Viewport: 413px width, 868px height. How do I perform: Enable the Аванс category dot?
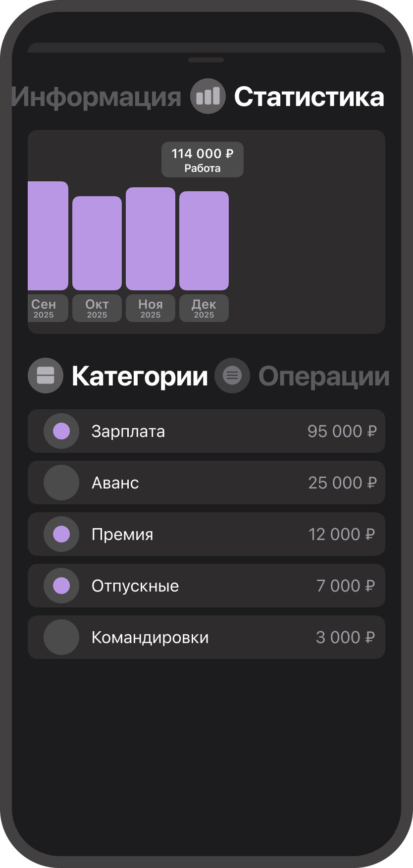coord(61,483)
